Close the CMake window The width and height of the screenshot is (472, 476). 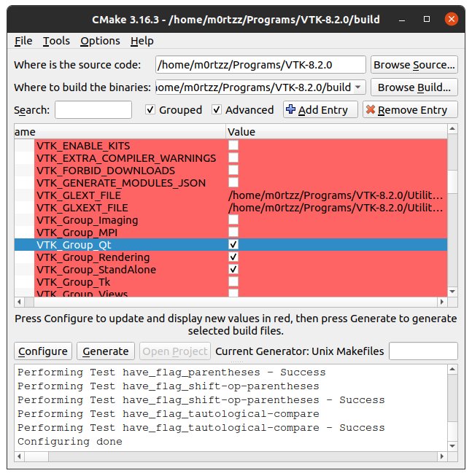coord(452,19)
